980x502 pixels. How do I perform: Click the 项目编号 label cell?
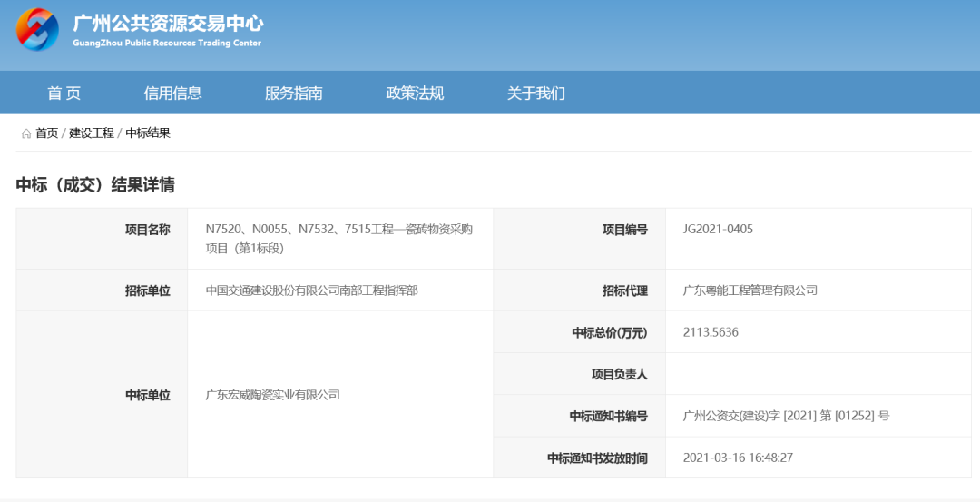(x=579, y=239)
